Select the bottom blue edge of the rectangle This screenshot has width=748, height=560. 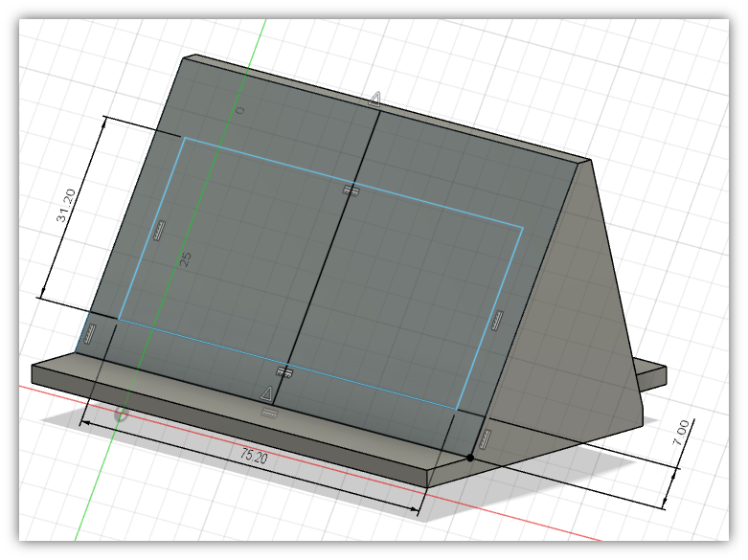(287, 364)
